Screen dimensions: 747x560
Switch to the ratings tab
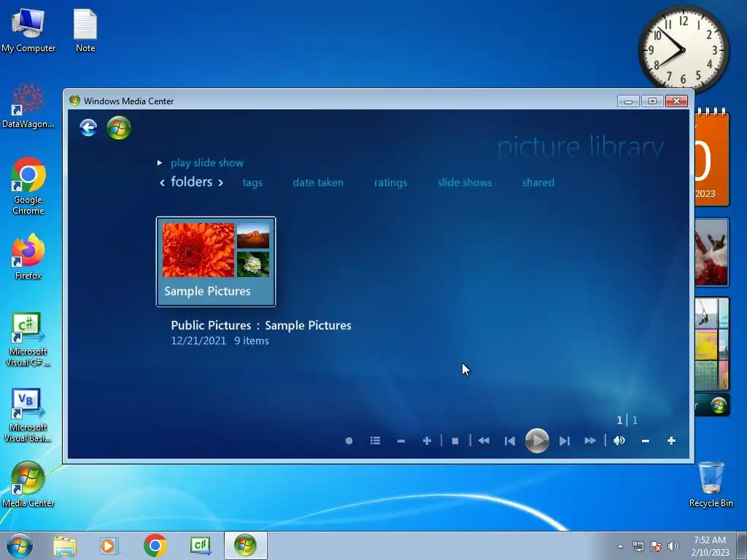pyautogui.click(x=391, y=183)
